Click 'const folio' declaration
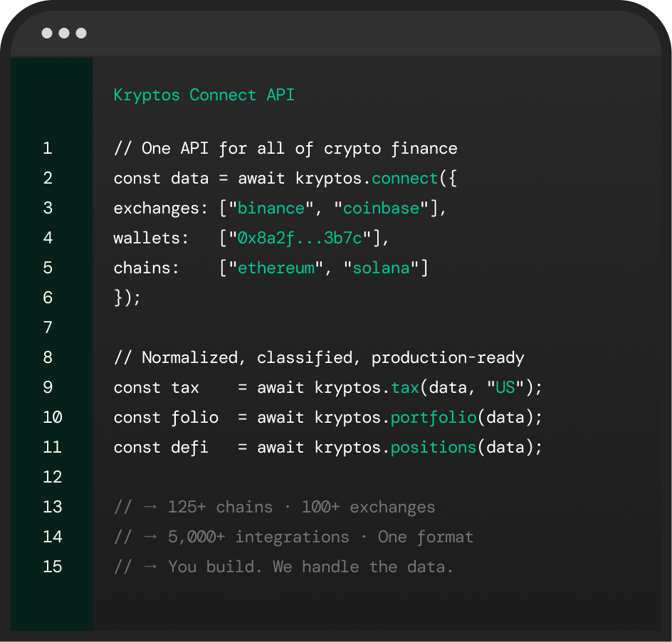 click(166, 418)
